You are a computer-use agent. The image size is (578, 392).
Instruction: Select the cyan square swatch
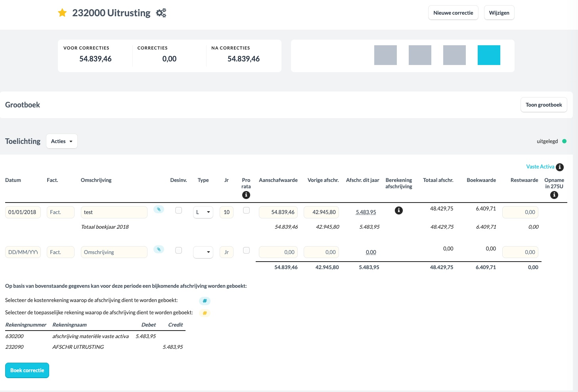[x=489, y=55]
